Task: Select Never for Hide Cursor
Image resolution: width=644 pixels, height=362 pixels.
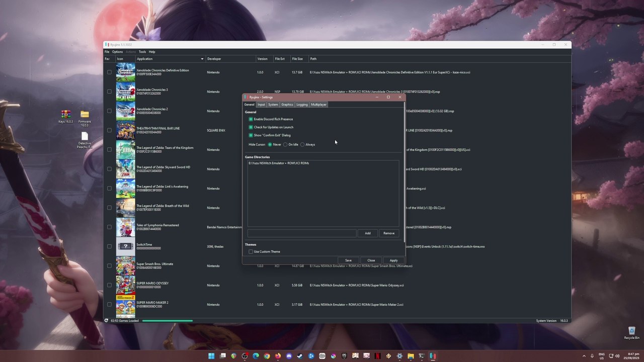Action: pyautogui.click(x=270, y=145)
